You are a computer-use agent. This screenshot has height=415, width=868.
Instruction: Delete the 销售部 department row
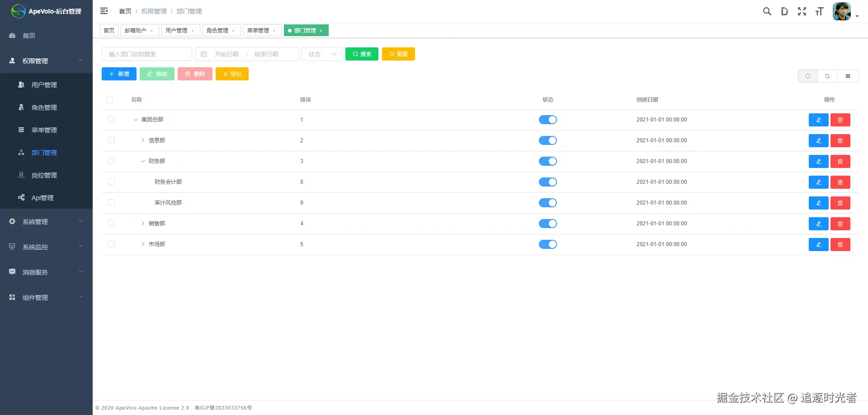pos(840,224)
